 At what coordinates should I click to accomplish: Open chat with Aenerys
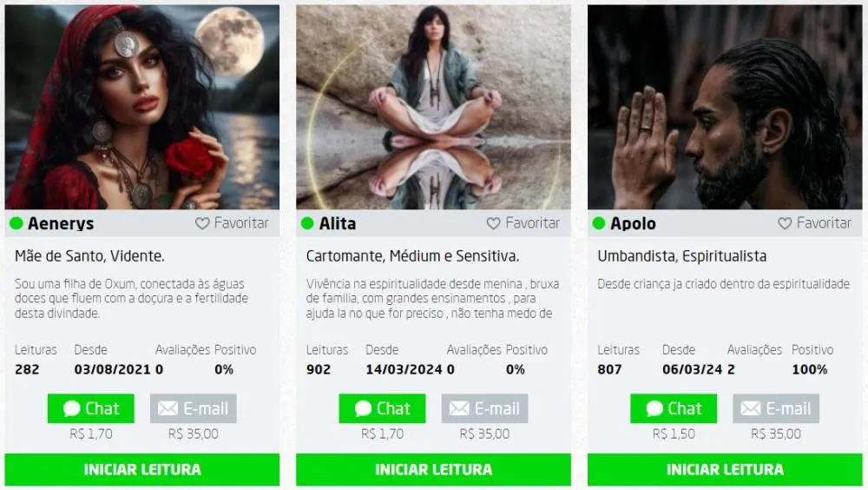coord(91,408)
